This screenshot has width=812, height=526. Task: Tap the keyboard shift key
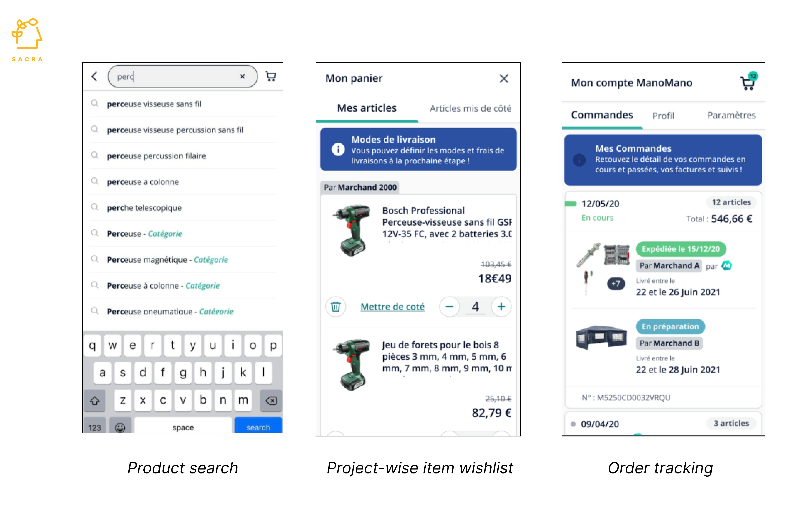click(95, 400)
